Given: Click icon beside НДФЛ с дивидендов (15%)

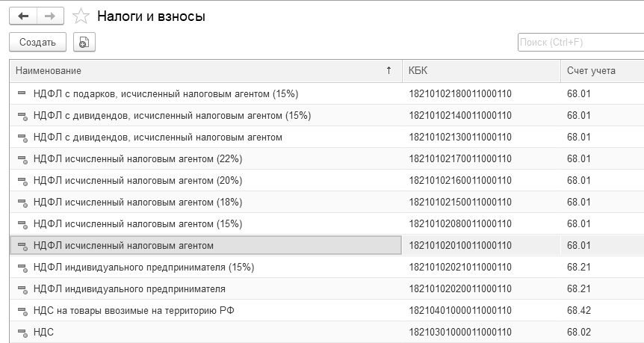Looking at the screenshot, I should (21, 116).
